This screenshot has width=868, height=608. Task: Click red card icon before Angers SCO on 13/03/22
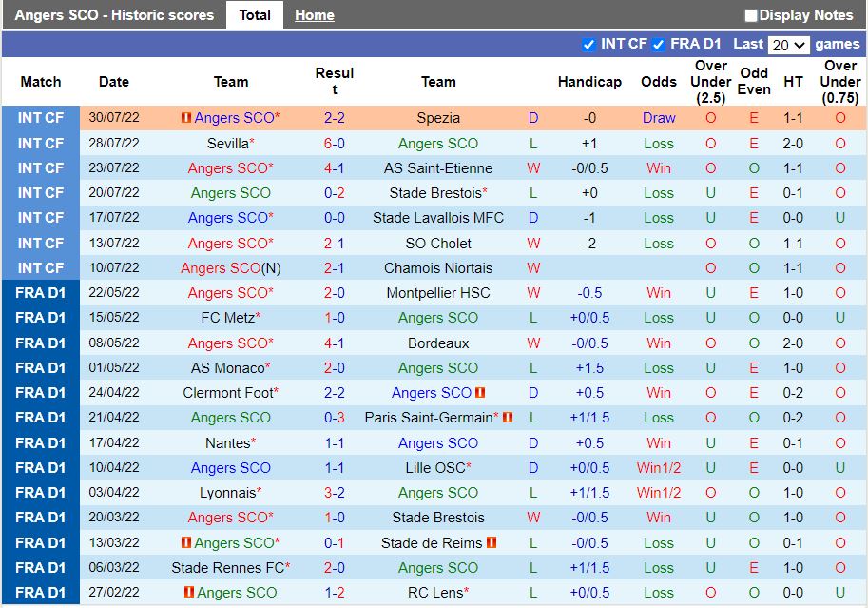click(185, 542)
